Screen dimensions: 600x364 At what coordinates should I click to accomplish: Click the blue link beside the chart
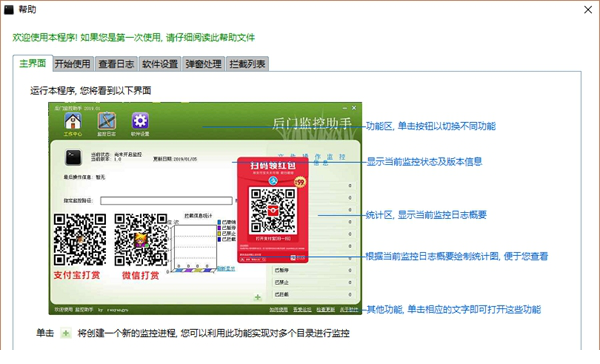[226, 269]
